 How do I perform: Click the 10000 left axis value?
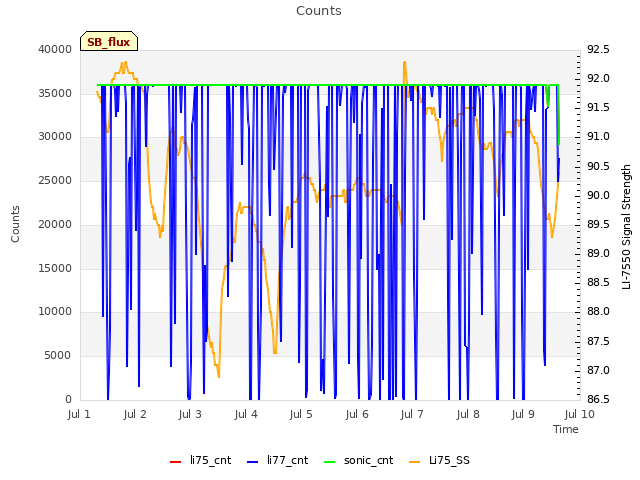pos(55,312)
